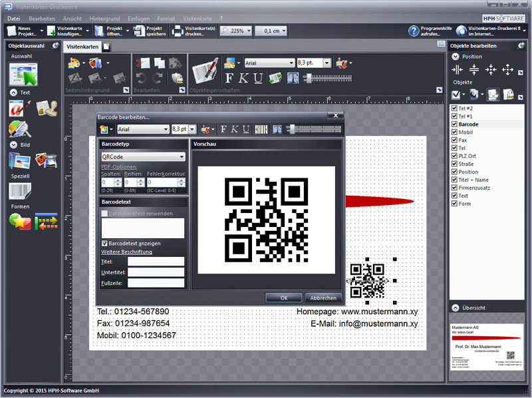The width and height of the screenshot is (532, 398).
Task: Uncheck the Tel #2 object checkbox
Action: click(x=454, y=108)
